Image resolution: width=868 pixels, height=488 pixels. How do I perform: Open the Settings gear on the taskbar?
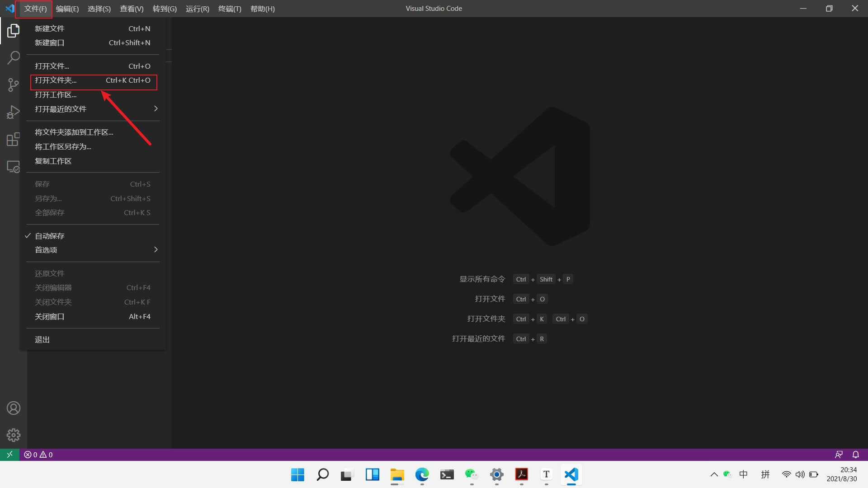point(496,474)
